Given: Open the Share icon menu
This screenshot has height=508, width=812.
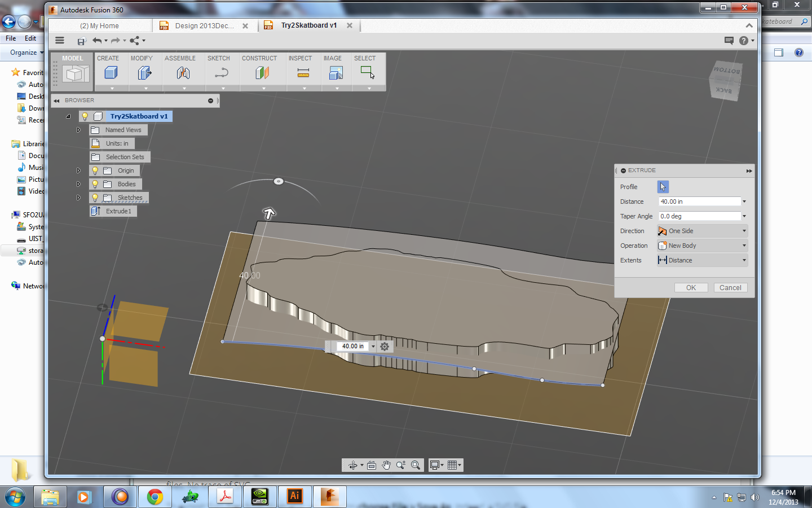Looking at the screenshot, I should pyautogui.click(x=134, y=41).
